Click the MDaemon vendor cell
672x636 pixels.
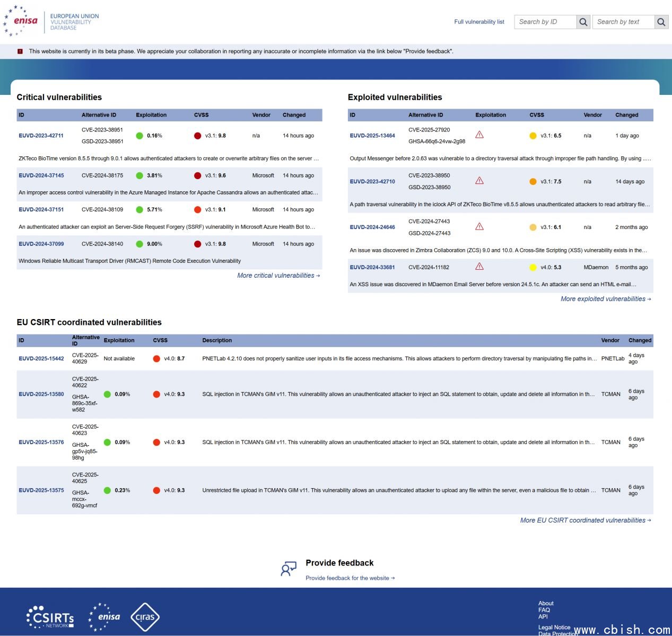[596, 268]
